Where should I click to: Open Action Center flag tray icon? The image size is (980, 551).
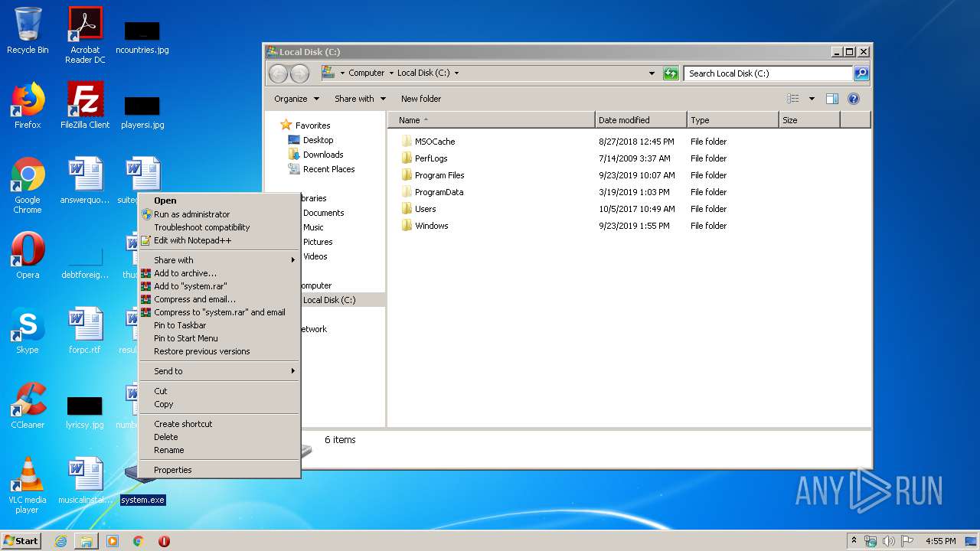point(906,541)
